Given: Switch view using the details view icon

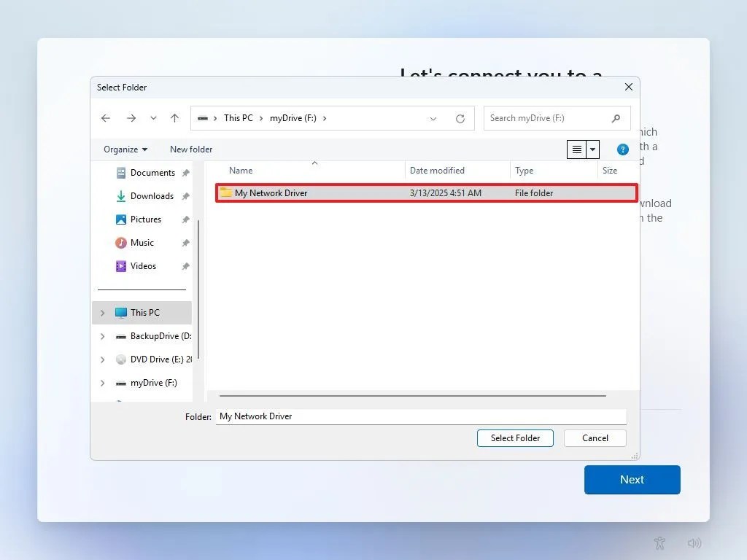Looking at the screenshot, I should coord(576,149).
